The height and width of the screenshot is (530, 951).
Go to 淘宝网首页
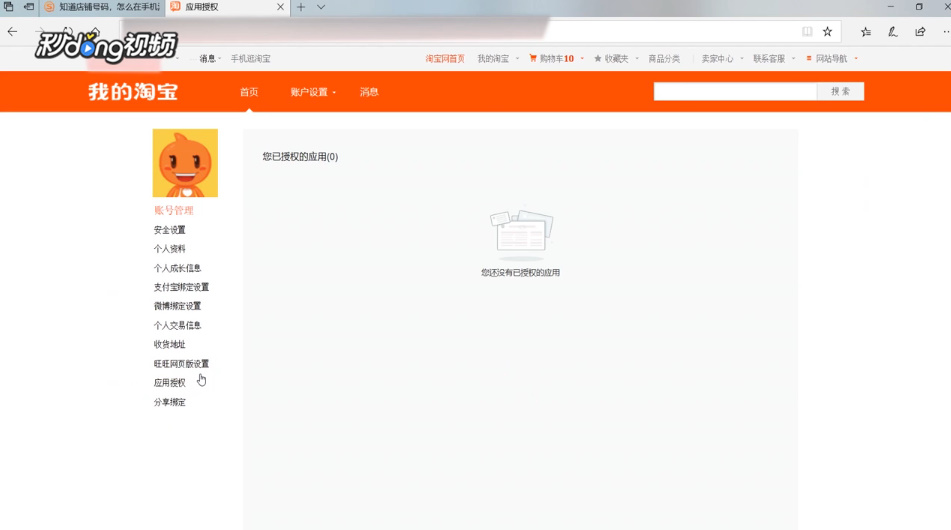click(x=445, y=59)
